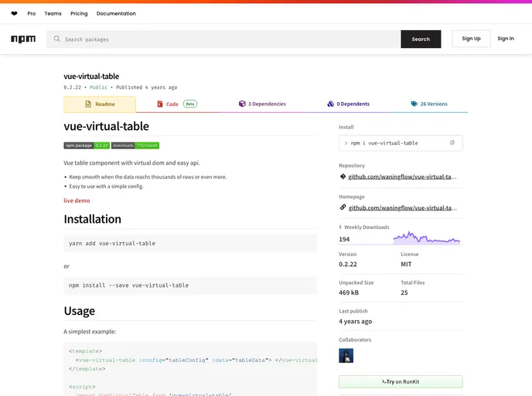
Task: Open the Documentation menu item
Action: tap(116, 14)
